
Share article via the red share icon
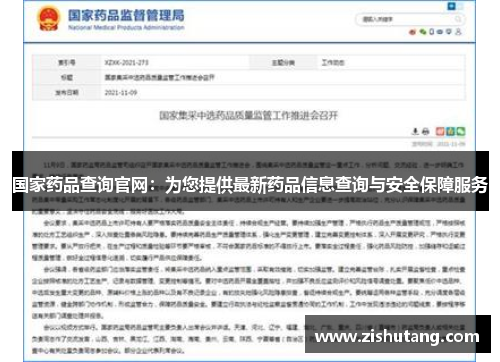pos(440,131)
